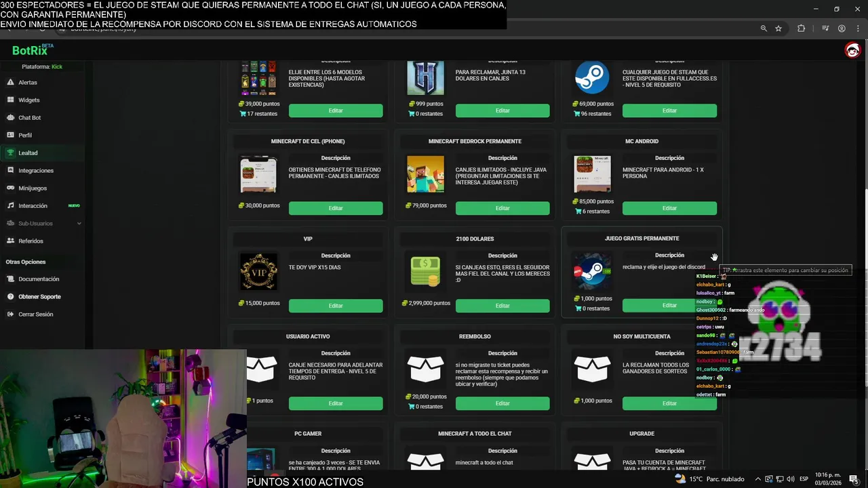
Task: Click the Minecraft Bedrock Steve thumbnail
Action: tap(425, 174)
